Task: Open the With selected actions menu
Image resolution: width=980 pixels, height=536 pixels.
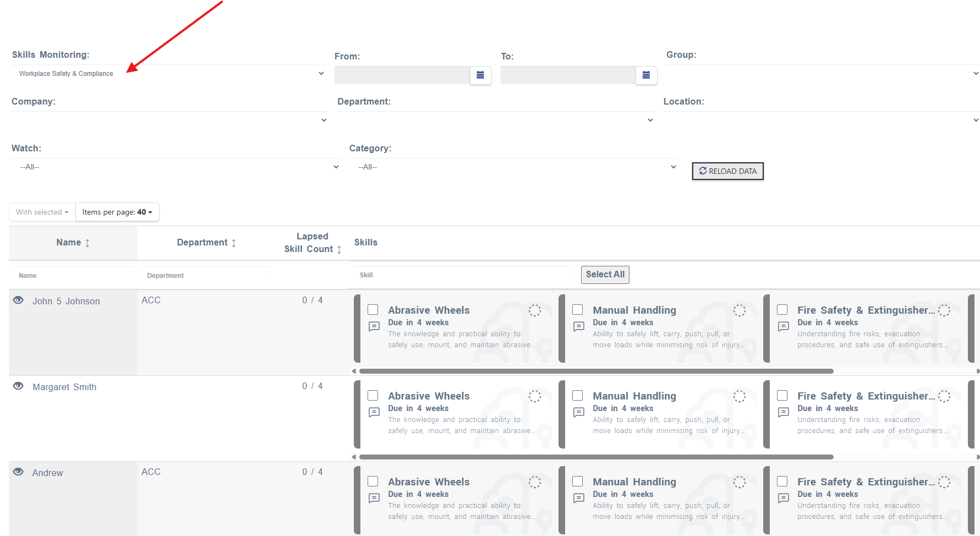Action: coord(42,212)
